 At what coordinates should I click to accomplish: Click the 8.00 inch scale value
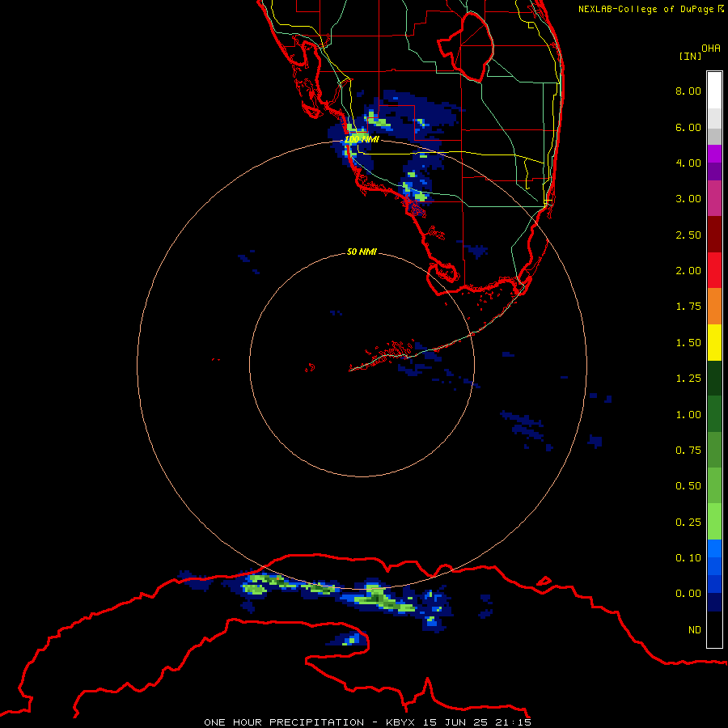tap(688, 91)
